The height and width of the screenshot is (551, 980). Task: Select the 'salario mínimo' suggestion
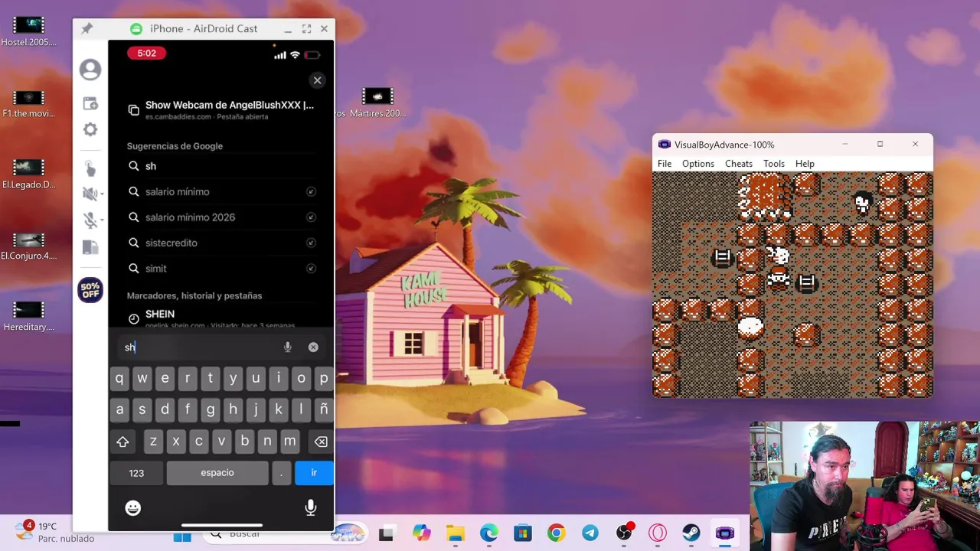(222, 191)
